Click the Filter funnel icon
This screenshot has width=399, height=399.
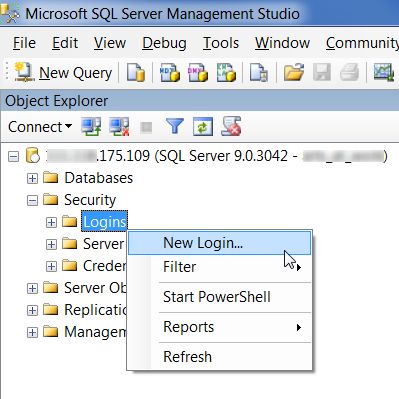[x=175, y=127]
